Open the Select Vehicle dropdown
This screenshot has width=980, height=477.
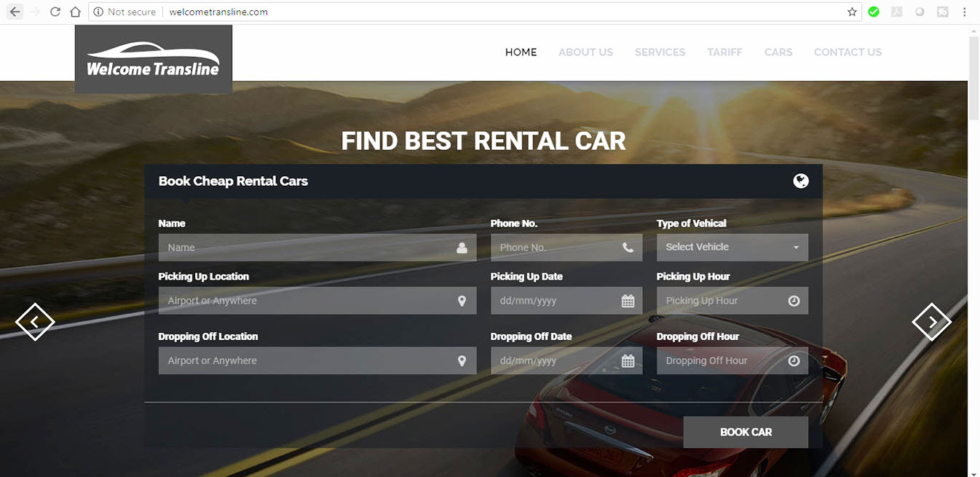[732, 247]
